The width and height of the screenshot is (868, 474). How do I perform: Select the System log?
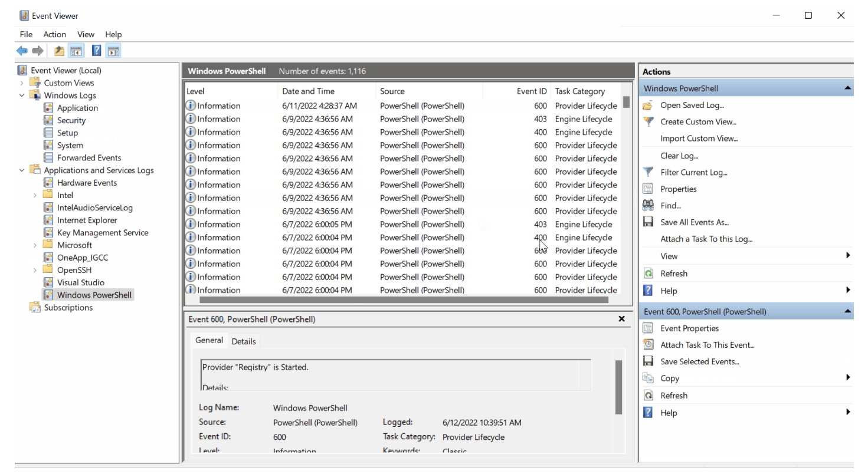[x=70, y=145]
